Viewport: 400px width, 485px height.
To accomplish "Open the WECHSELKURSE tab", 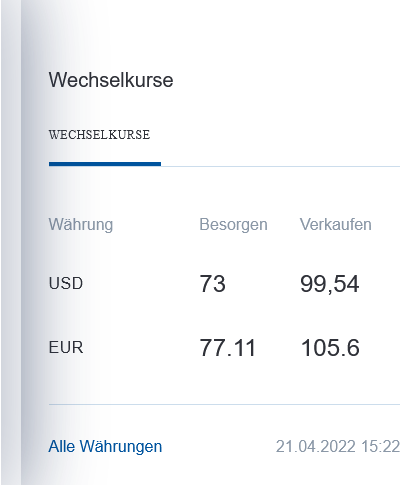I will click(x=99, y=135).
